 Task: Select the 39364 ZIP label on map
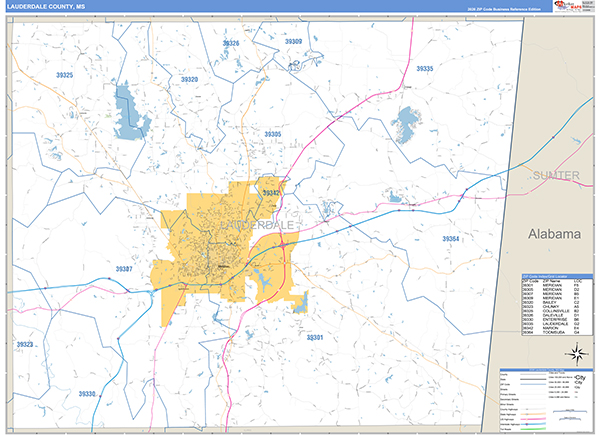coord(451,239)
